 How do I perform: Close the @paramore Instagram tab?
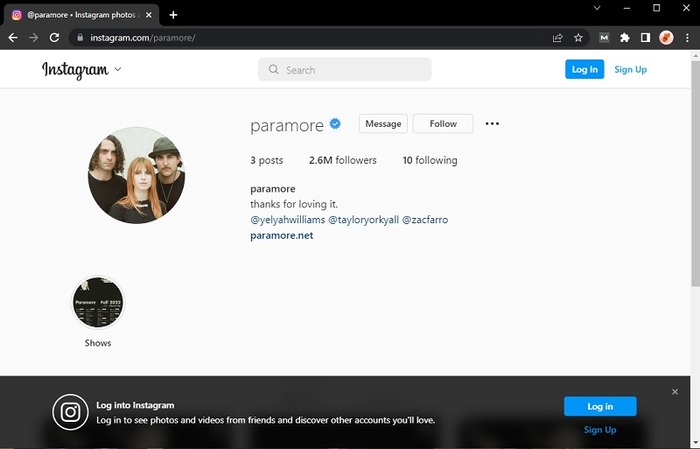click(149, 15)
